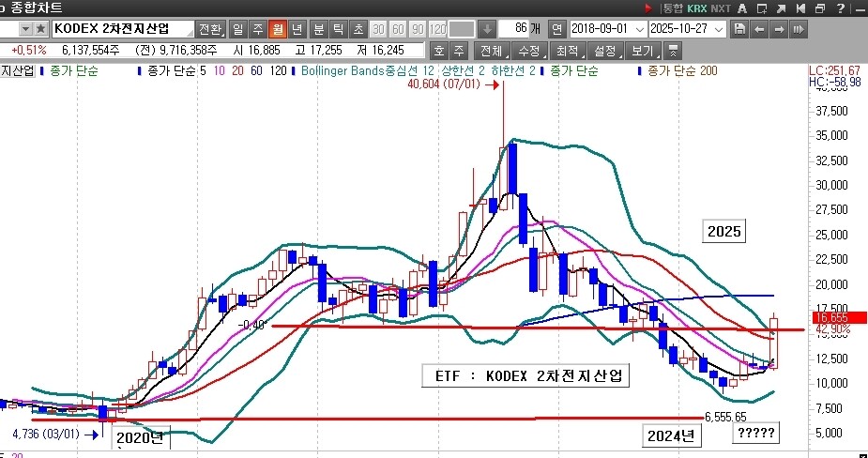The image size is (868, 458).
Task: Open the start date 2018-09-01 dropdown
Action: pos(639,29)
